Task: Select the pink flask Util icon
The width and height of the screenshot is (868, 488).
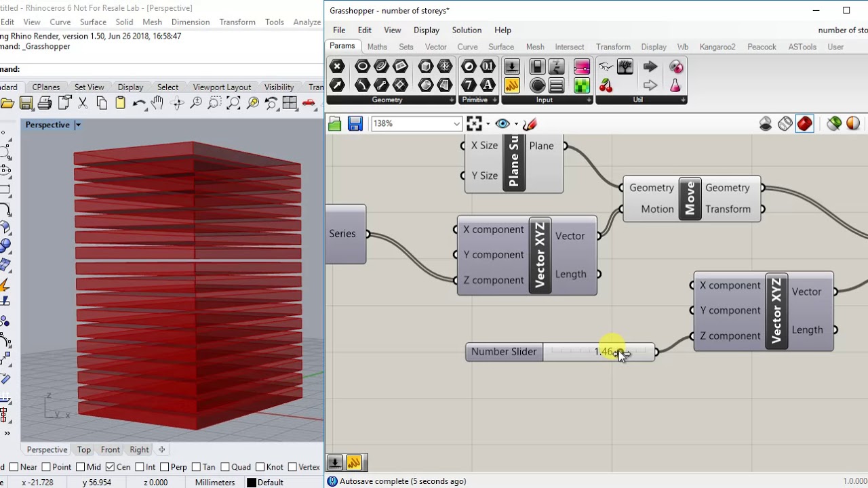Action: tap(675, 85)
